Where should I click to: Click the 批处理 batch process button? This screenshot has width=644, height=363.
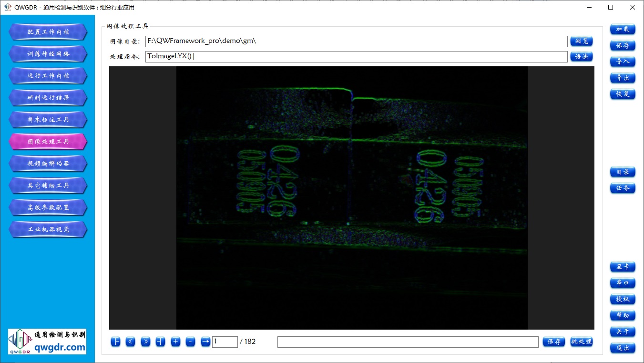point(582,342)
